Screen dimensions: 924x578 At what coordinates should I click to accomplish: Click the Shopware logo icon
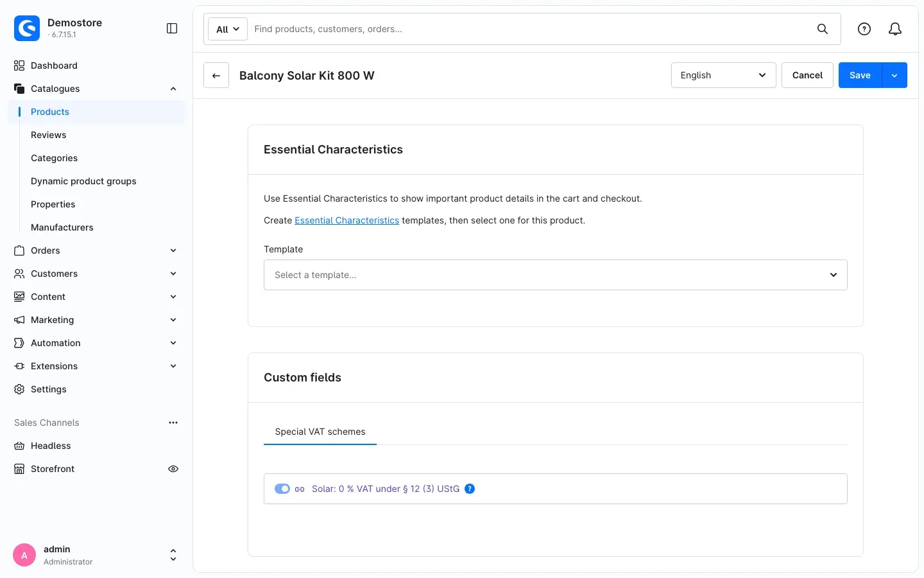[27, 28]
